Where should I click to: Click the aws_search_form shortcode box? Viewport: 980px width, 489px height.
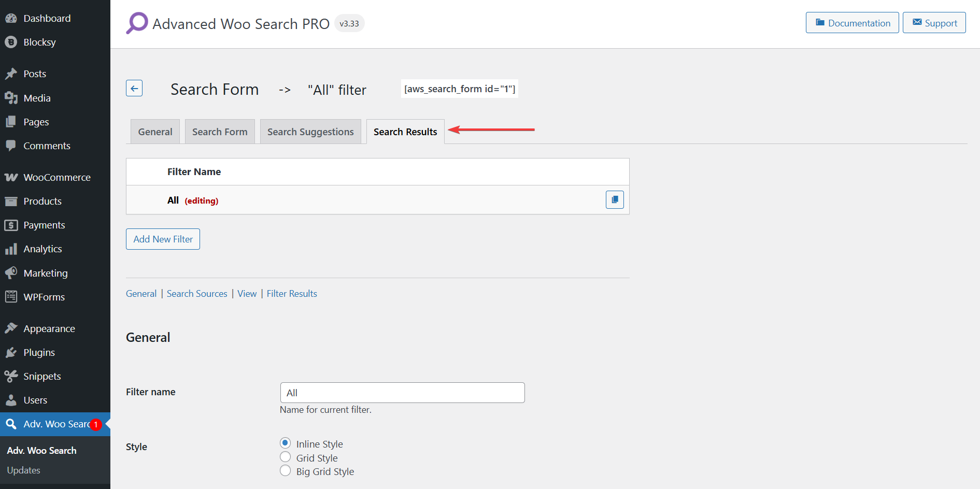point(460,89)
